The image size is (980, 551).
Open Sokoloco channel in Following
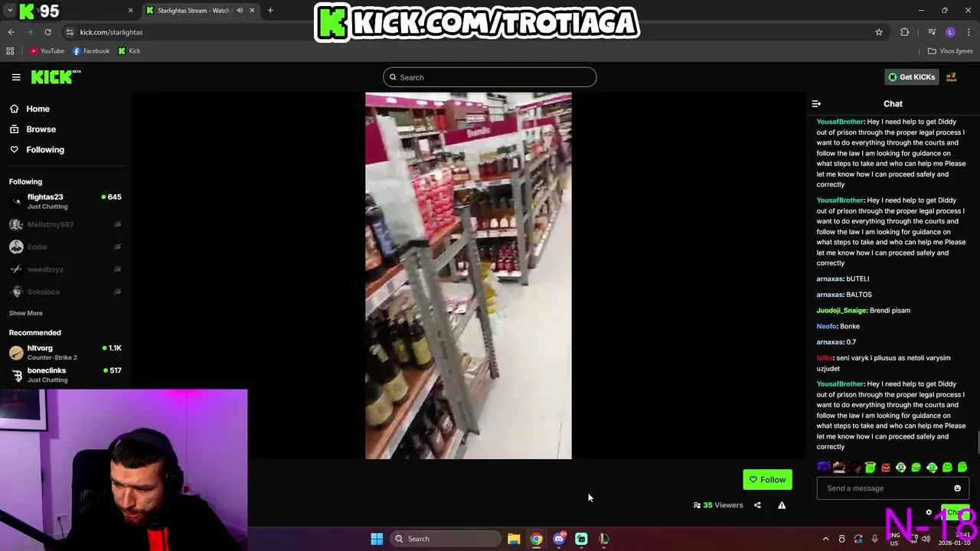65,292
